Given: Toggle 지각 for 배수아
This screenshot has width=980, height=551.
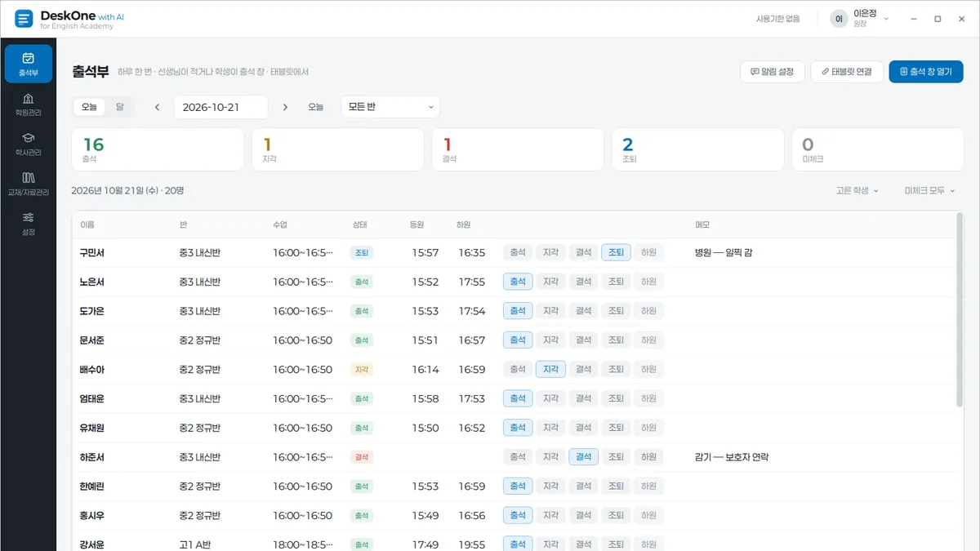Looking at the screenshot, I should (x=550, y=369).
